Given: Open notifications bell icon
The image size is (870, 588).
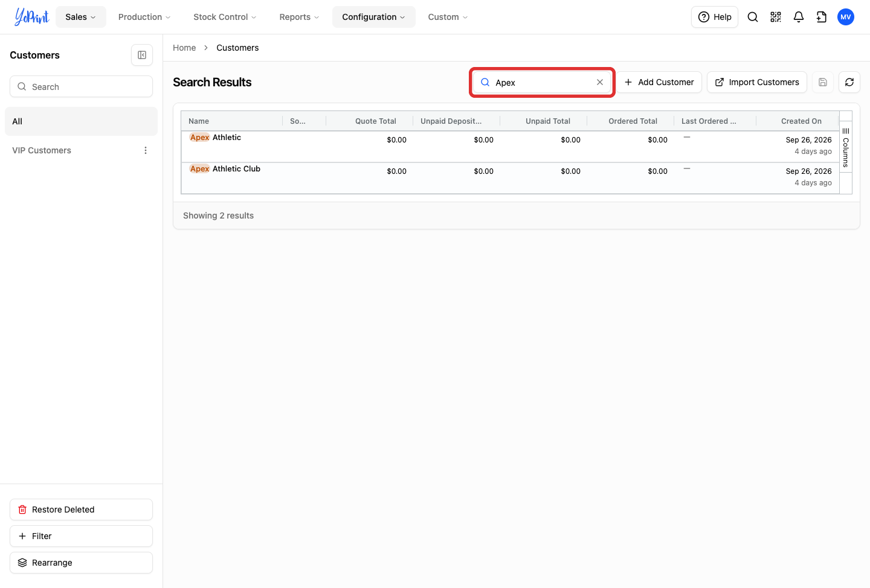Looking at the screenshot, I should tap(799, 17).
